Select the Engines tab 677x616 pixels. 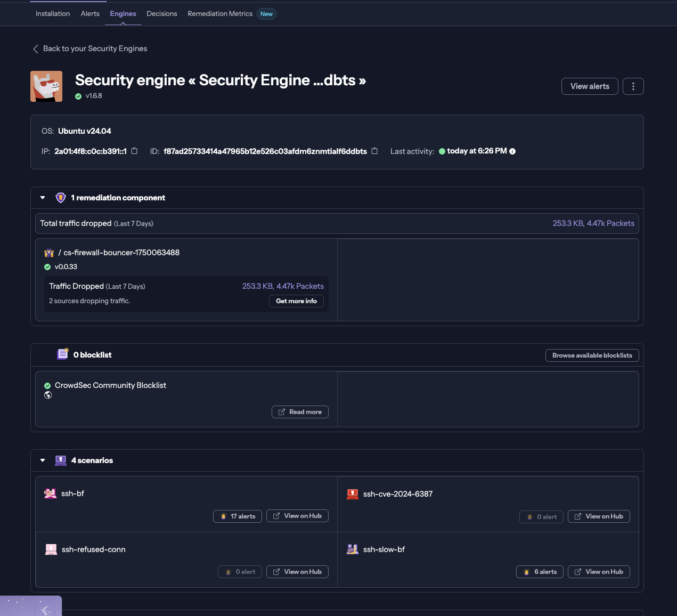click(x=123, y=14)
